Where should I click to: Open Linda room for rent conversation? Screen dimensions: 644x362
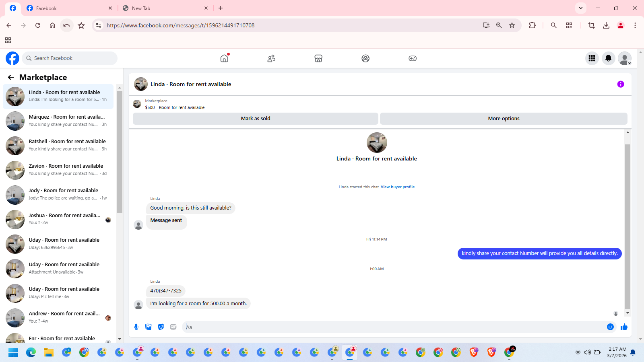tap(58, 97)
